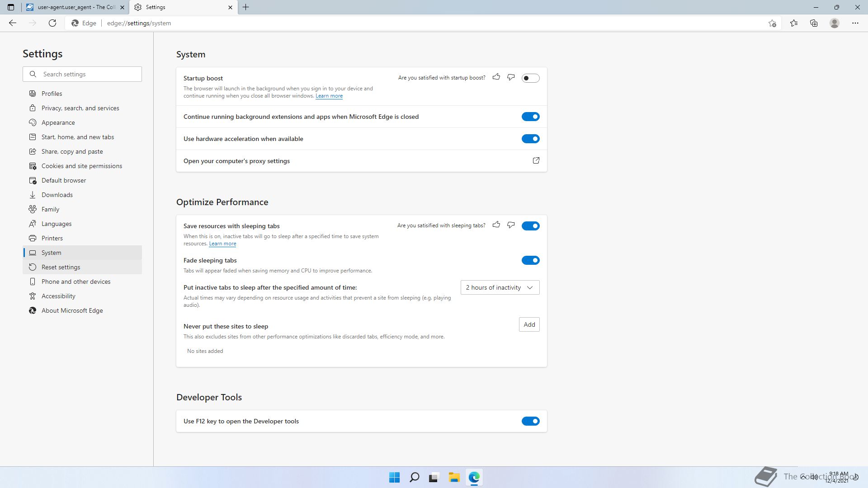This screenshot has width=868, height=488.
Task: Open vertical tabs icon in title bar
Action: pyautogui.click(x=11, y=7)
